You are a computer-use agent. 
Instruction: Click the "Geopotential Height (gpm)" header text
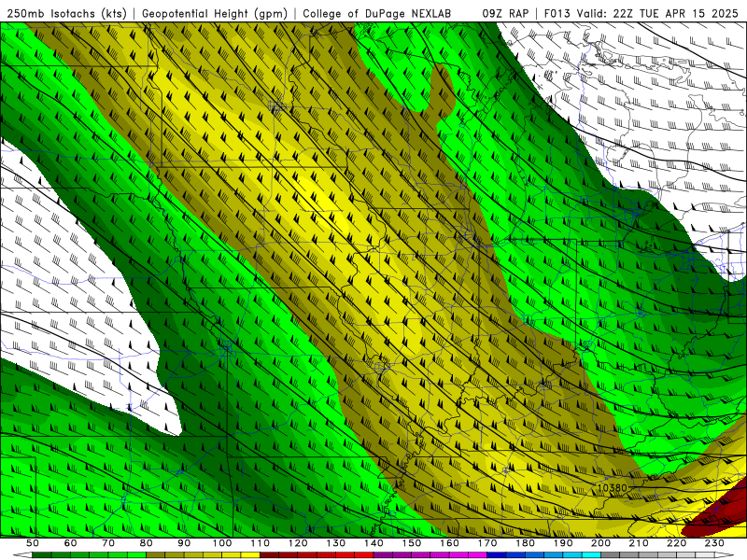215,14
